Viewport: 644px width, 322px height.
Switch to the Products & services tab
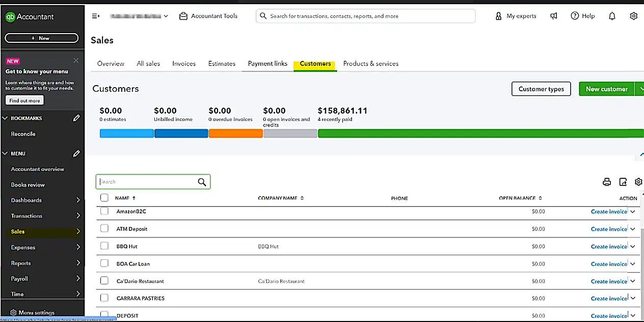pos(371,64)
